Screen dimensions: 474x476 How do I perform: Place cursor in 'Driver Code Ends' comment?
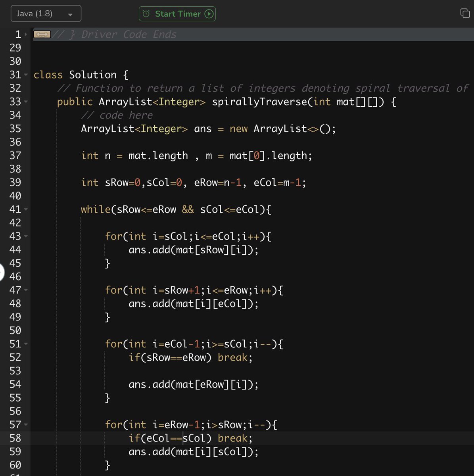click(129, 35)
